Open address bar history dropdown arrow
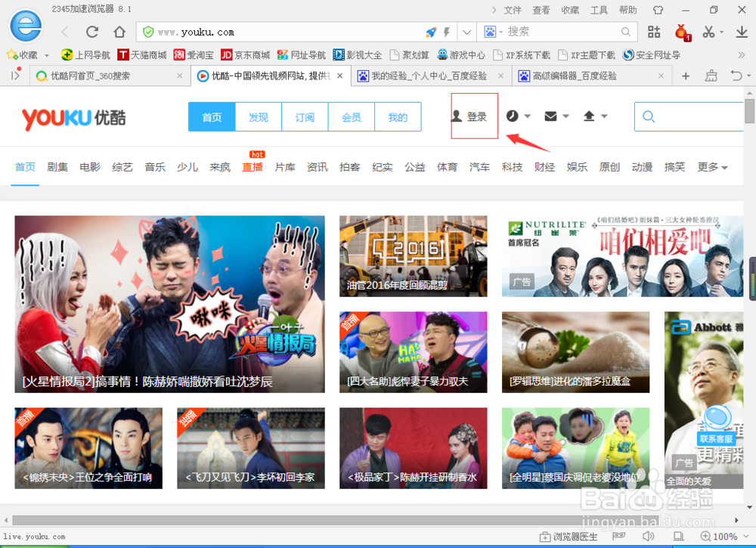The image size is (756, 548). pos(466,33)
